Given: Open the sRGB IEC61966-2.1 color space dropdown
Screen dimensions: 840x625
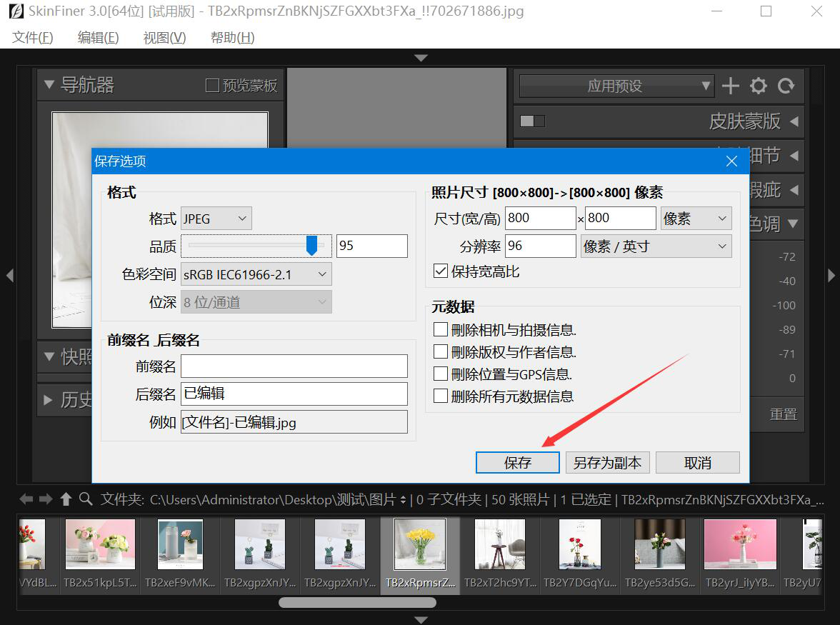Looking at the screenshot, I should 256,274.
